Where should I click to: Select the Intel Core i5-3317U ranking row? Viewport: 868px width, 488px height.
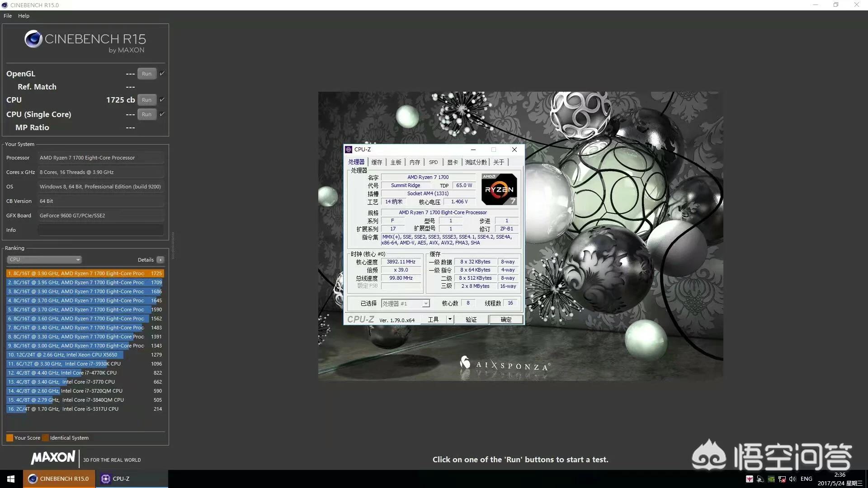(85, 409)
